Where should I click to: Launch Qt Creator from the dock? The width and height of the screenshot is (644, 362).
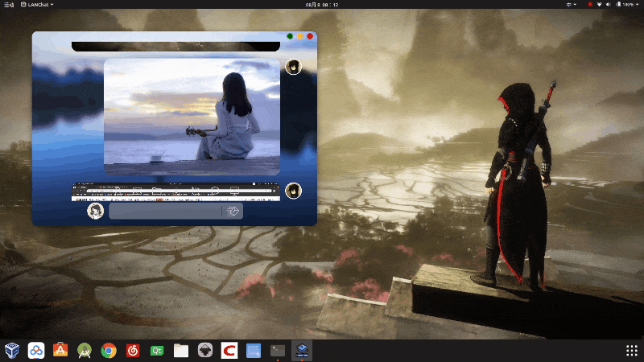point(157,351)
